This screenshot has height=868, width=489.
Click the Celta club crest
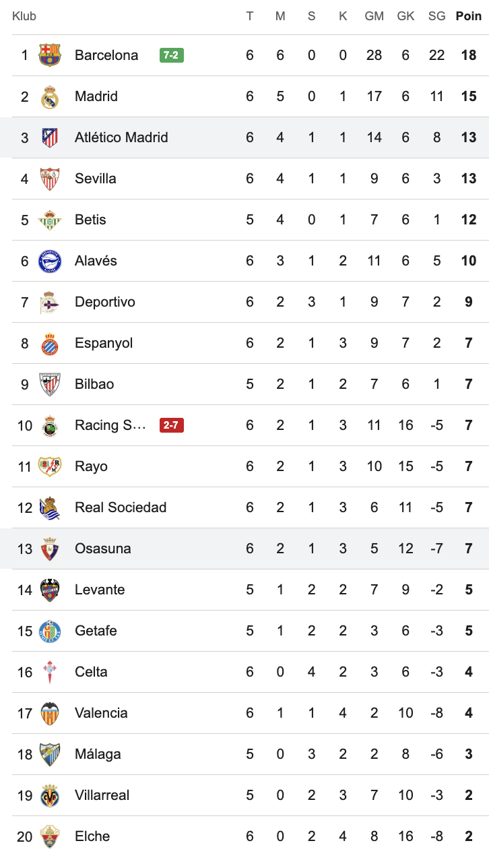[x=50, y=672]
